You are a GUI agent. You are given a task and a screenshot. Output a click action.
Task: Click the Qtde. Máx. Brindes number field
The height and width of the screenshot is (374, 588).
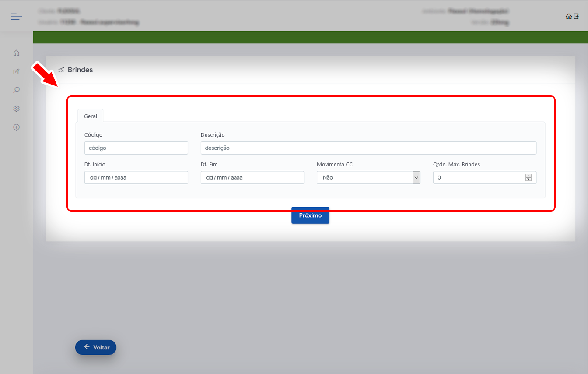click(479, 177)
